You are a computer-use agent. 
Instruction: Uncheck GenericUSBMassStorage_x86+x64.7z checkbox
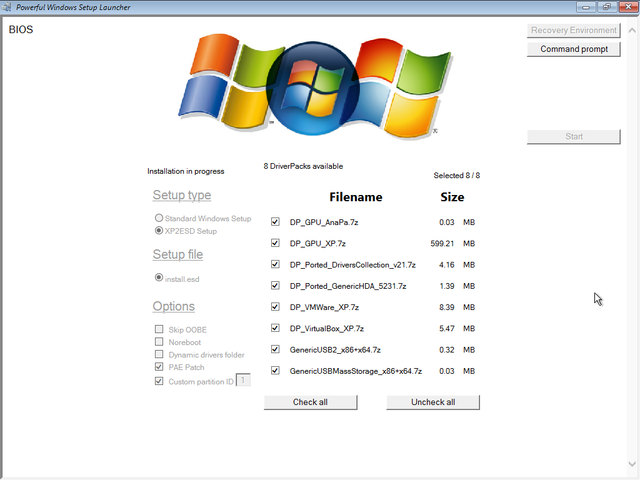coord(275,371)
